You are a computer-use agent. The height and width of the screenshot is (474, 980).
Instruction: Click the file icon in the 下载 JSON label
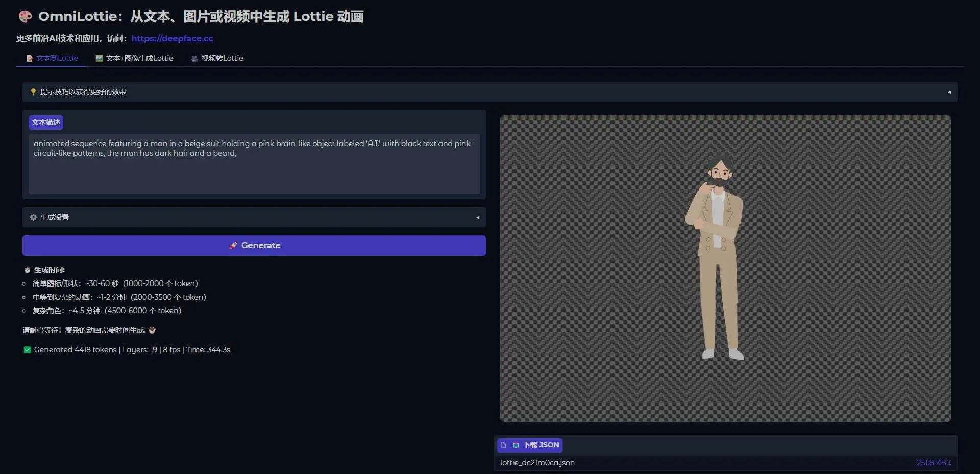pos(503,445)
